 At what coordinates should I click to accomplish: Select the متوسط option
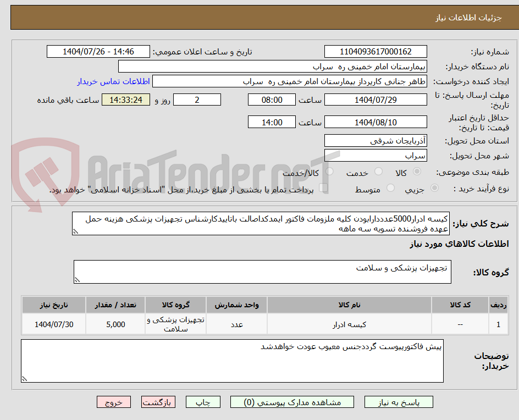tap(390, 187)
